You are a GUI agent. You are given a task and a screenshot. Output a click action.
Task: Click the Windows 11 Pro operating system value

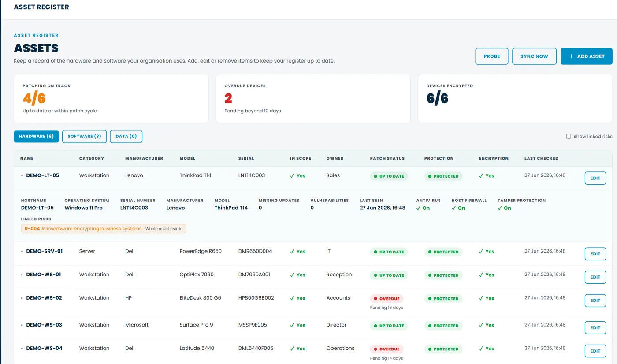click(x=84, y=208)
